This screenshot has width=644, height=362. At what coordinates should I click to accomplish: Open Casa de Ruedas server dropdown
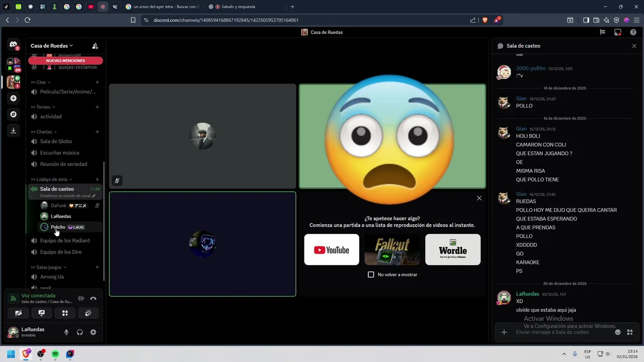coord(52,46)
